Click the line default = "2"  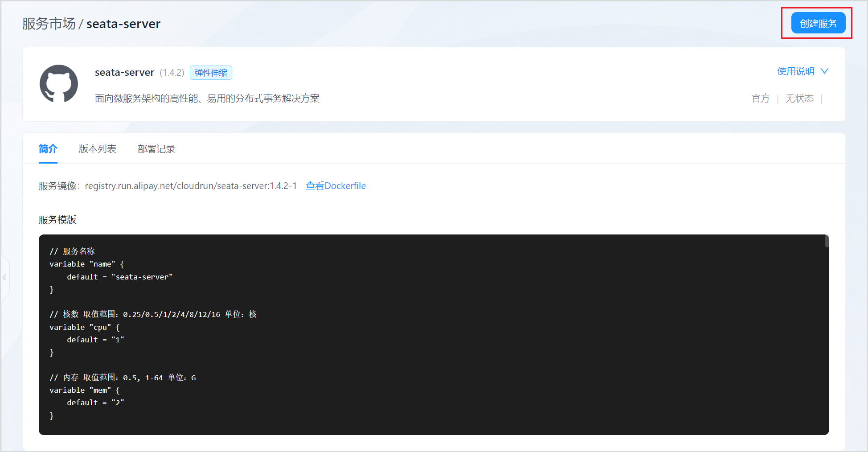point(95,403)
